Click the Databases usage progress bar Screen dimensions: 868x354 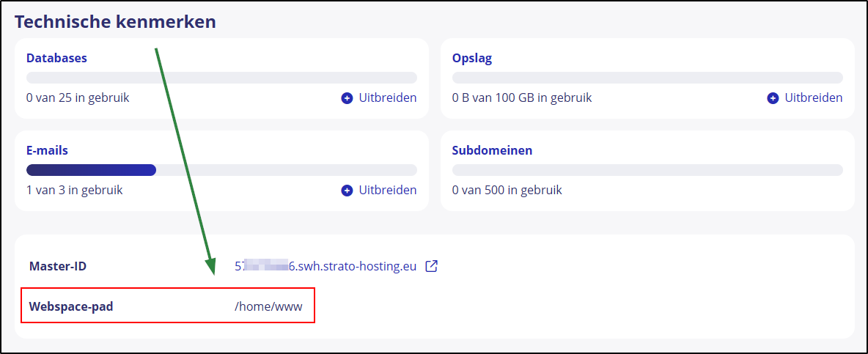pos(221,78)
